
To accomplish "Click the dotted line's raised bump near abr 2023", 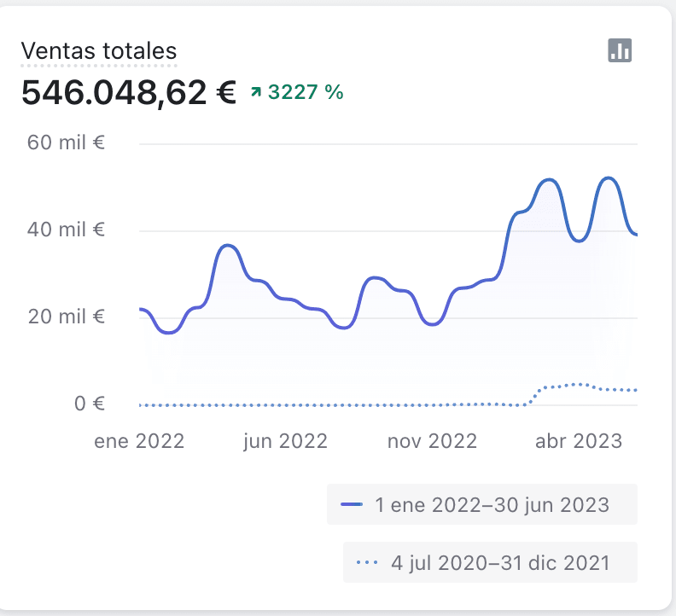I will [579, 384].
